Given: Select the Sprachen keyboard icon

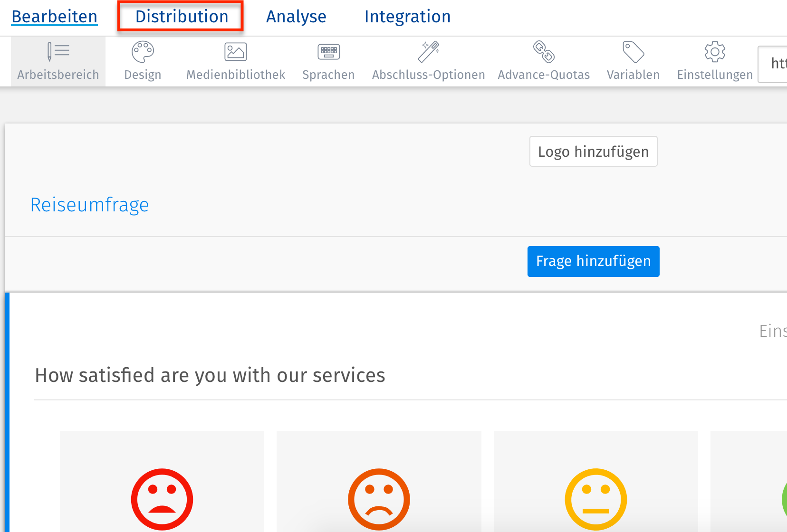Looking at the screenshot, I should (328, 61).
